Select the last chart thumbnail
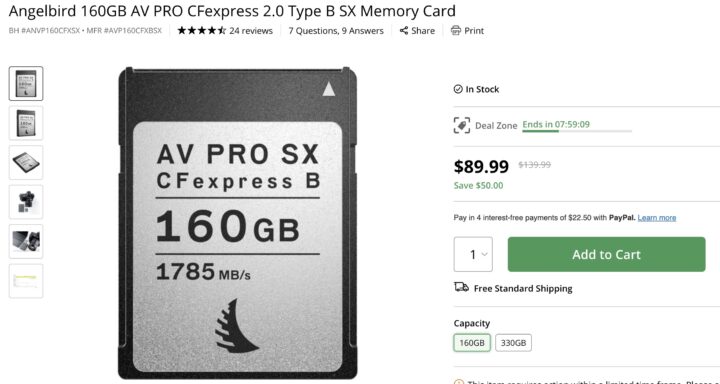 pos(26,281)
